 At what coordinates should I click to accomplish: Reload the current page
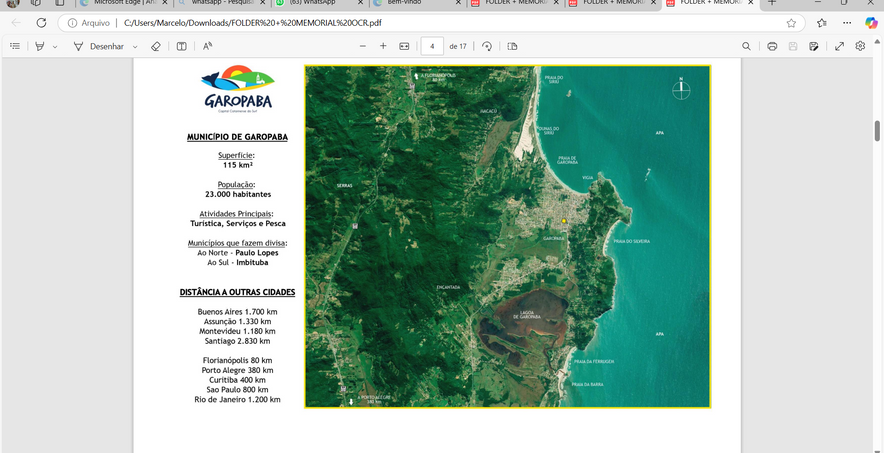(x=41, y=23)
